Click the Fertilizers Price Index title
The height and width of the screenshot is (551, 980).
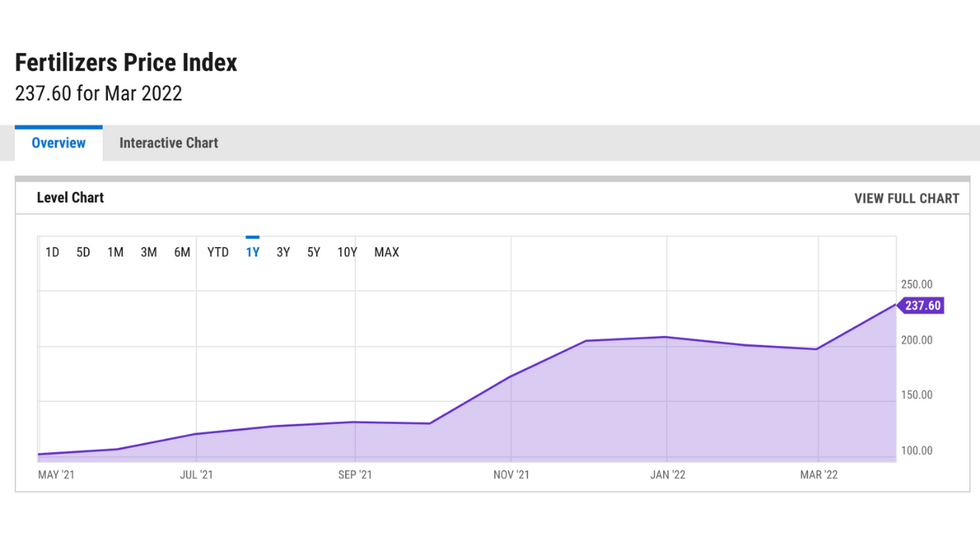(x=126, y=63)
